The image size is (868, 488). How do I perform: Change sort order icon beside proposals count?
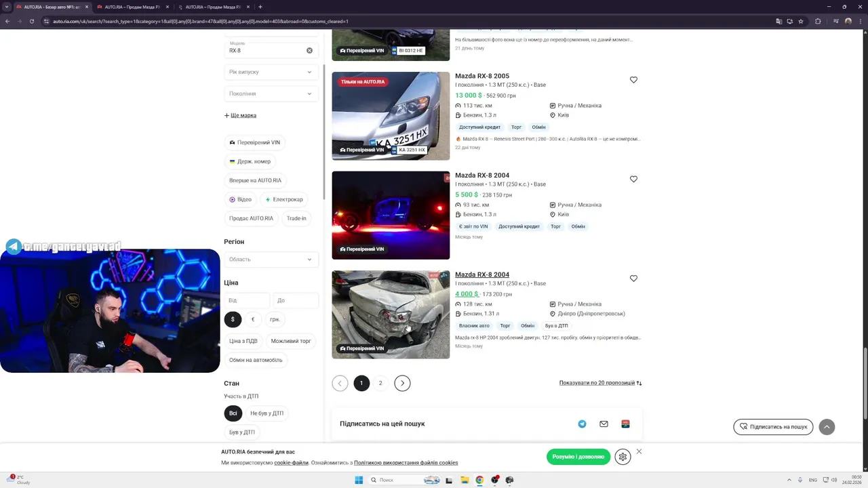coord(639,383)
